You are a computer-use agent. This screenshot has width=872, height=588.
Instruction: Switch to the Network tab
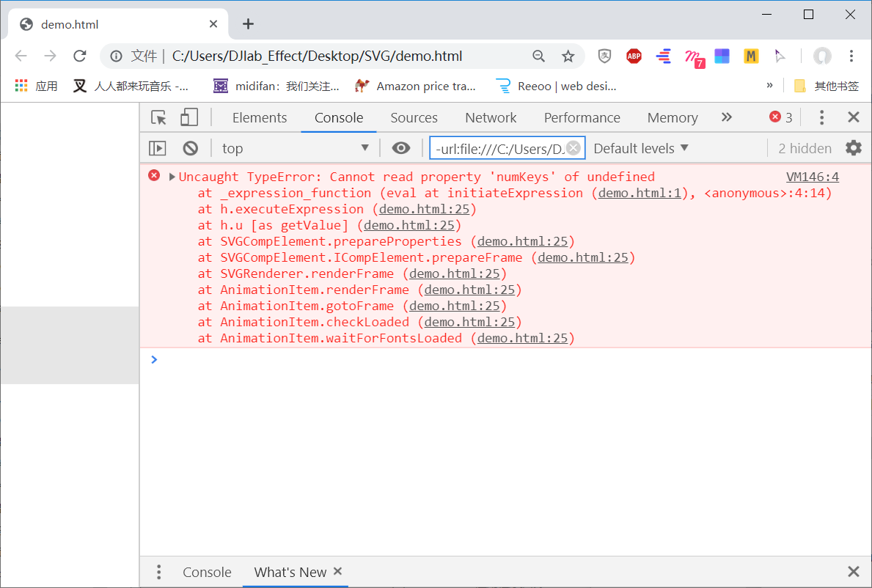click(491, 117)
